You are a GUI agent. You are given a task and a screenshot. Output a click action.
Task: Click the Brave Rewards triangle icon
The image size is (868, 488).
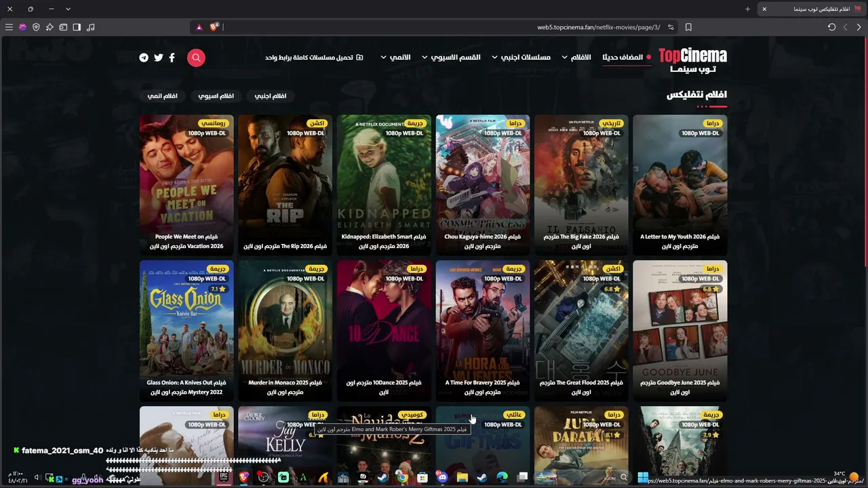point(199,27)
